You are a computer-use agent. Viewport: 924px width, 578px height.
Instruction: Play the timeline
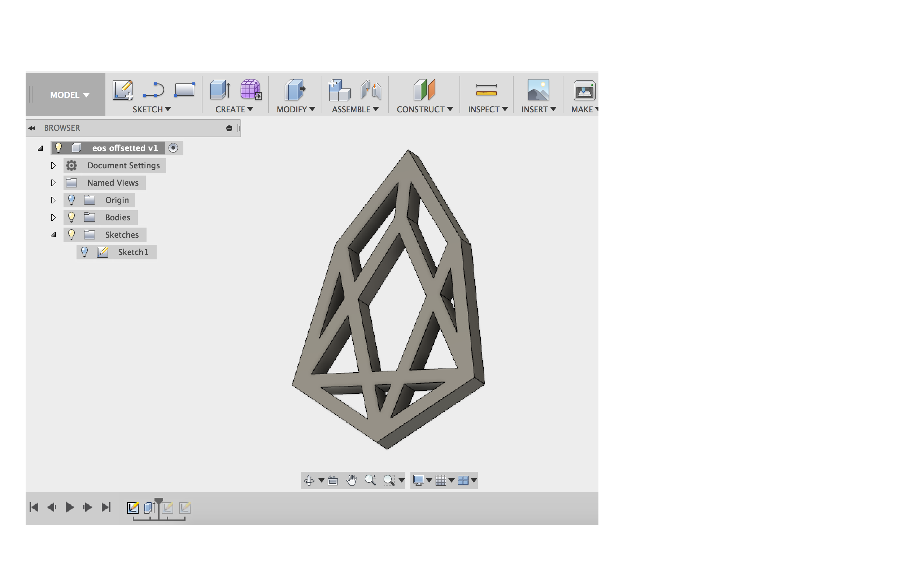pos(70,507)
